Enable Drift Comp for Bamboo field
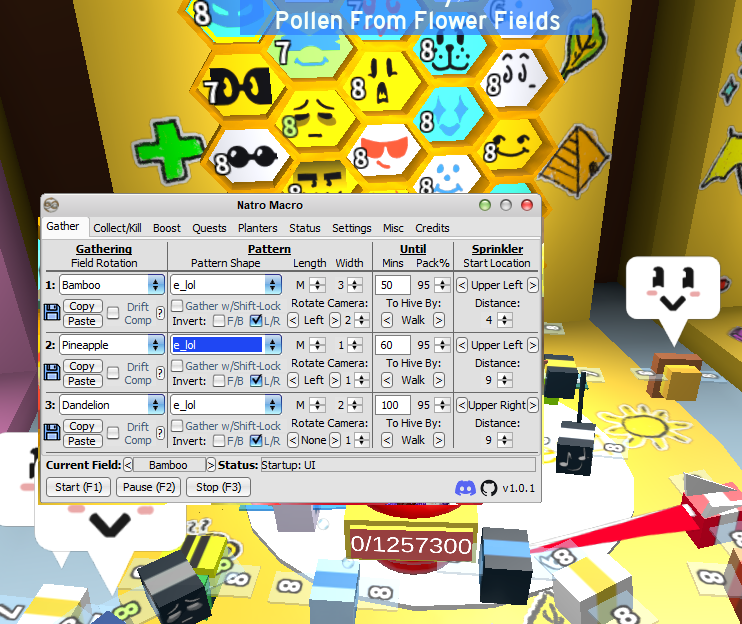The height and width of the screenshot is (624, 742). [113, 313]
